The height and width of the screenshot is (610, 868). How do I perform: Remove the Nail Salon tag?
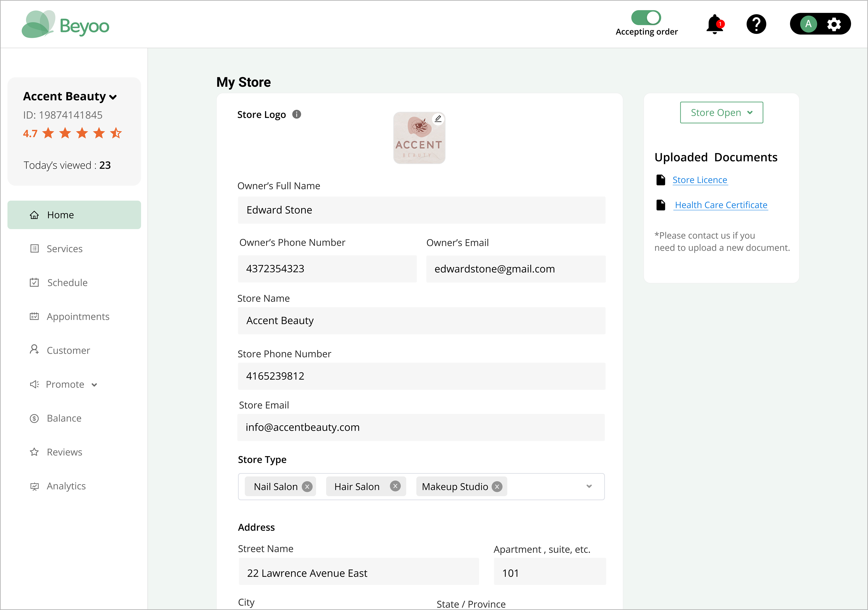tap(307, 487)
